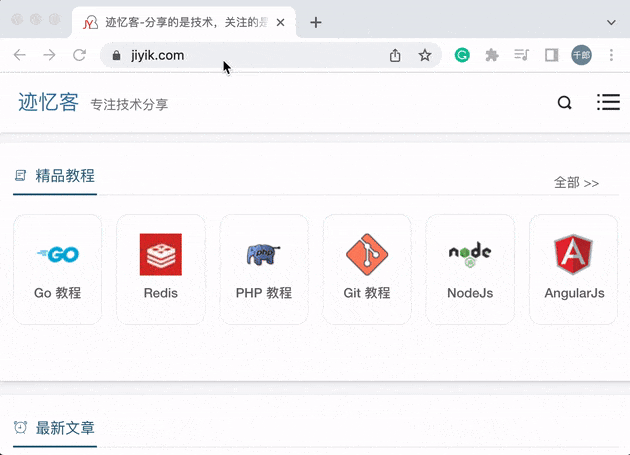Open the Redis tutorial text label
Screen dimensions: 630x455
(161, 293)
